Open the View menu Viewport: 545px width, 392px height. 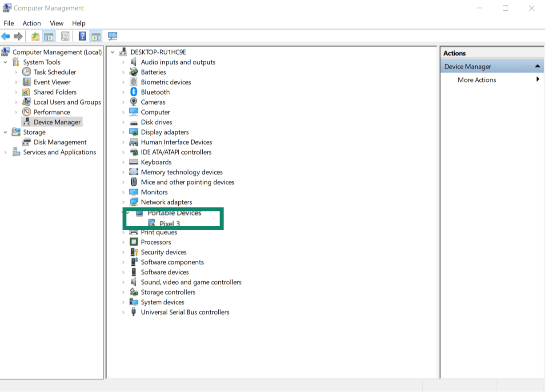pos(56,23)
